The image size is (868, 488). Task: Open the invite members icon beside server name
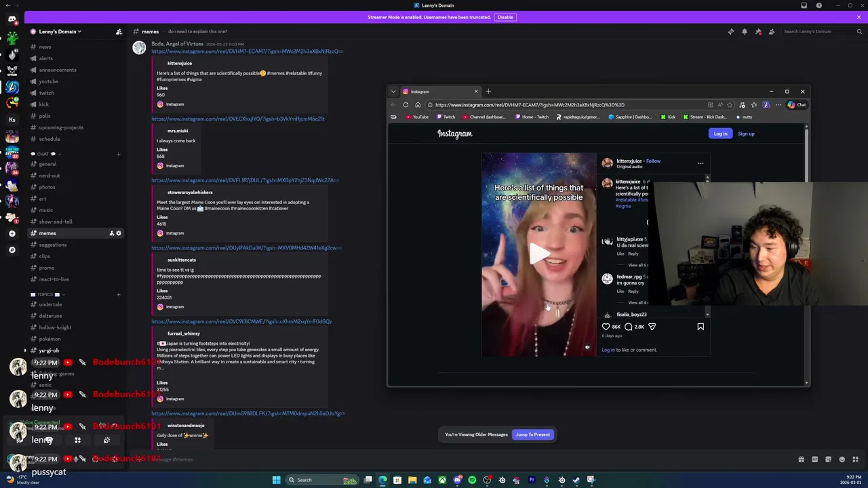(x=119, y=31)
